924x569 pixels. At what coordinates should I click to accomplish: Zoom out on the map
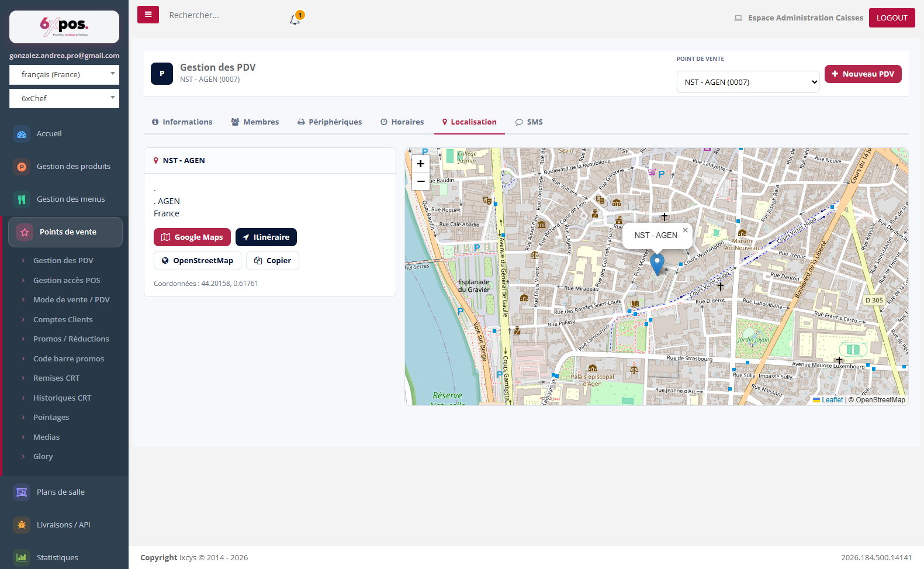tap(421, 181)
